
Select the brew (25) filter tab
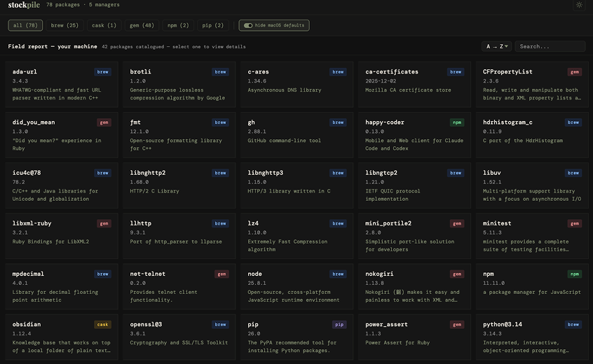tap(65, 25)
